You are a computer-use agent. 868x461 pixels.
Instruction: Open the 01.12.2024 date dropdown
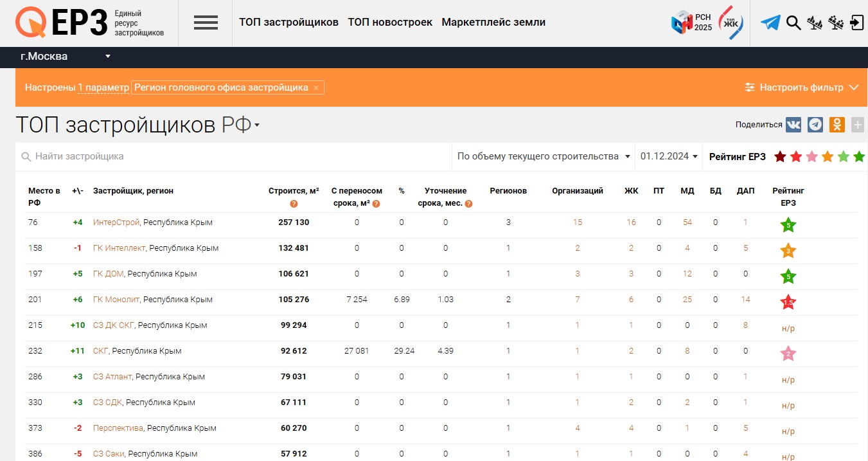click(x=668, y=156)
